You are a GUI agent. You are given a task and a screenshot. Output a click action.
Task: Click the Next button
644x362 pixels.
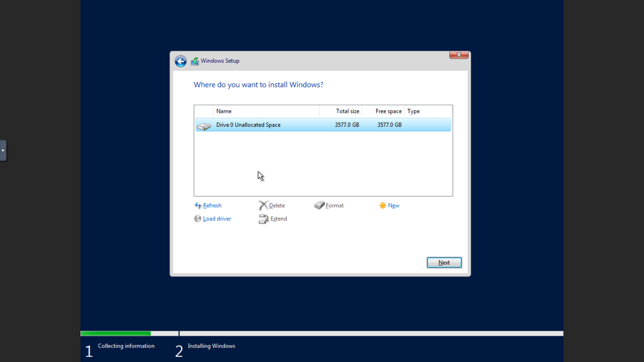[444, 262]
